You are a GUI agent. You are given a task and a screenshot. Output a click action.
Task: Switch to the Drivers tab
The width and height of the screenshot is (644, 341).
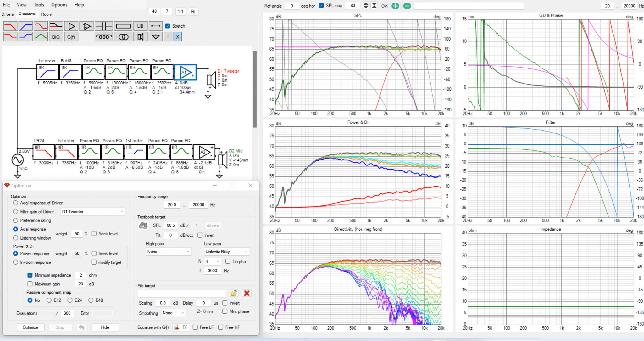[x=8, y=14]
